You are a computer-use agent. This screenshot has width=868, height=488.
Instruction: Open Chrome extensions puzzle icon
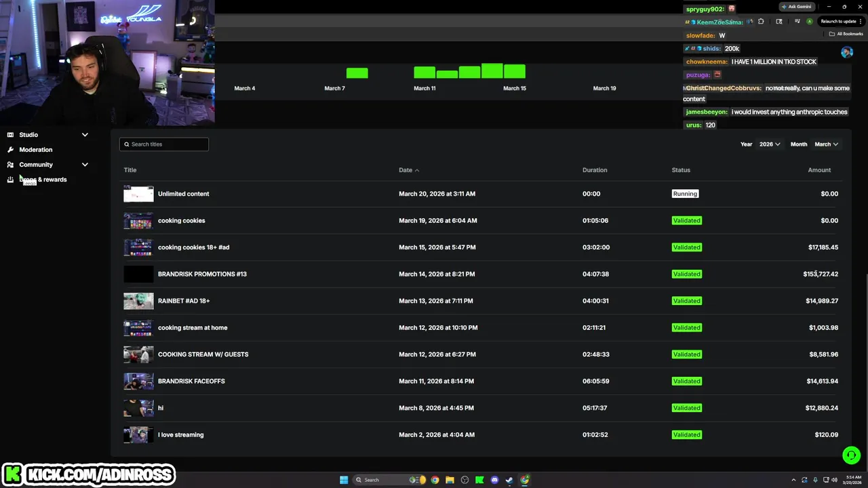click(x=761, y=21)
